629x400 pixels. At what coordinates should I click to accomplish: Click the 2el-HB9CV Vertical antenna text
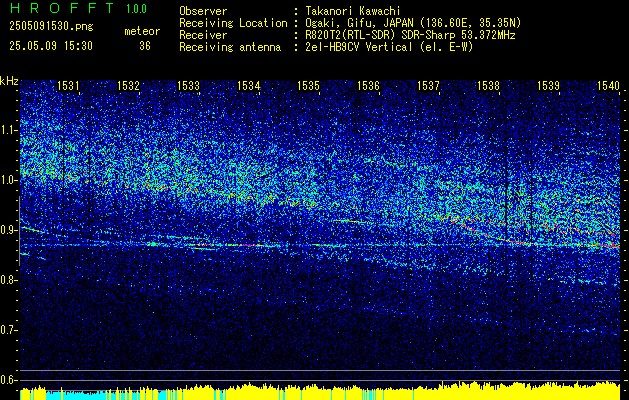click(388, 47)
